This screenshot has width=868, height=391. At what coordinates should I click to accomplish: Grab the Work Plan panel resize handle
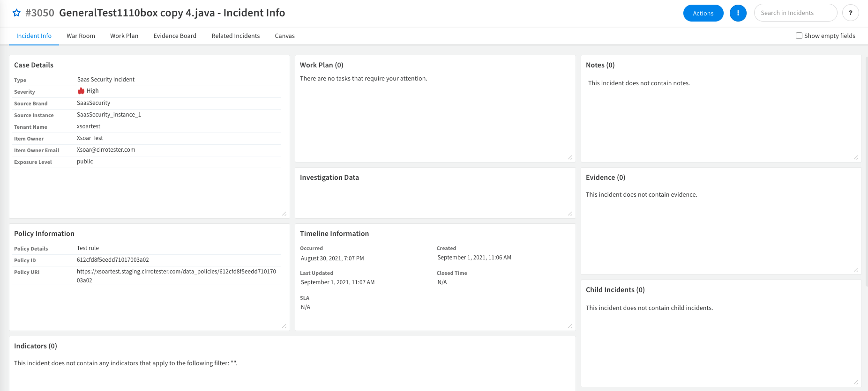pyautogui.click(x=570, y=157)
